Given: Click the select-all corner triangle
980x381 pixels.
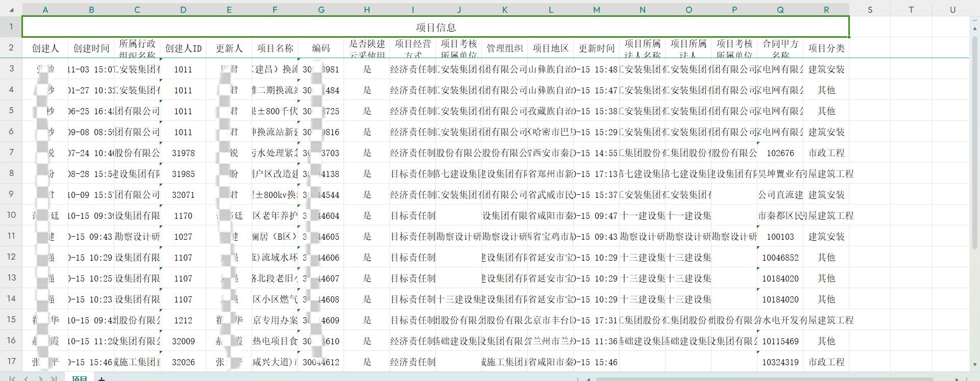Looking at the screenshot, I should (x=12, y=10).
